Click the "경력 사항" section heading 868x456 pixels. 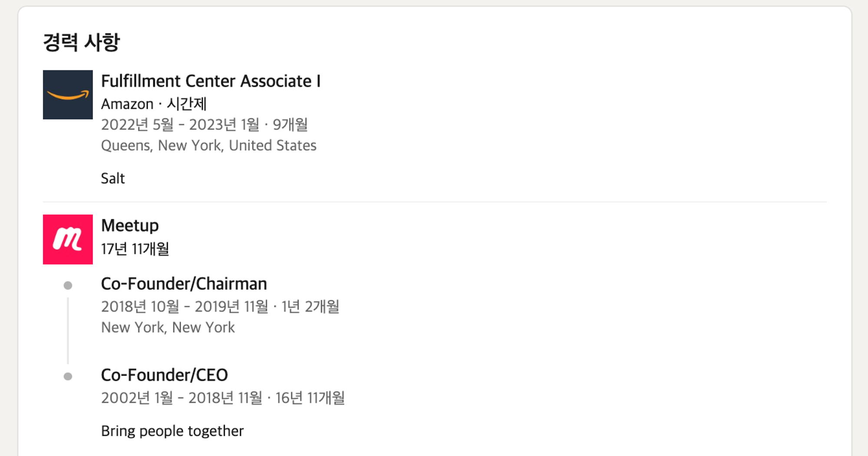click(81, 42)
